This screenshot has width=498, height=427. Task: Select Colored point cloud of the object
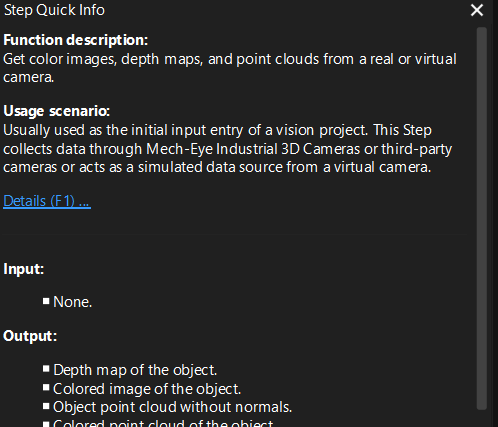163,423
